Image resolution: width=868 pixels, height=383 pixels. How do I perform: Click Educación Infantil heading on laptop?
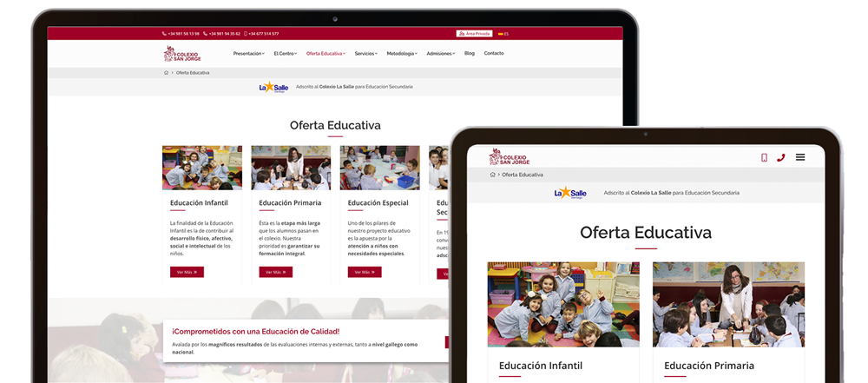(199, 203)
